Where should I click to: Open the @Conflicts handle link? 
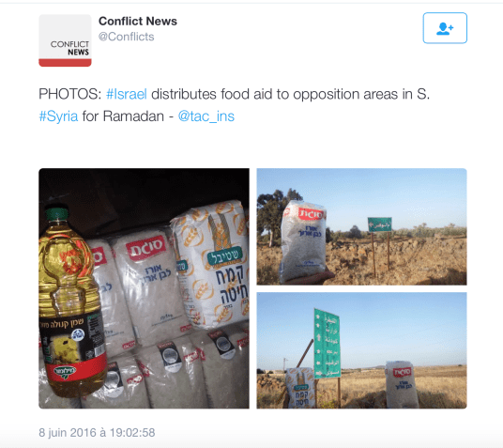126,37
